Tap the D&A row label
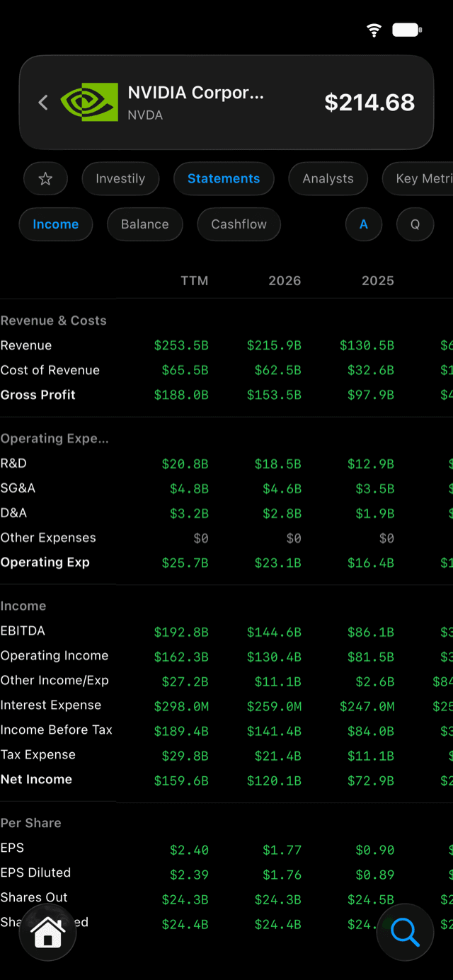This screenshot has width=453, height=980. (x=13, y=513)
